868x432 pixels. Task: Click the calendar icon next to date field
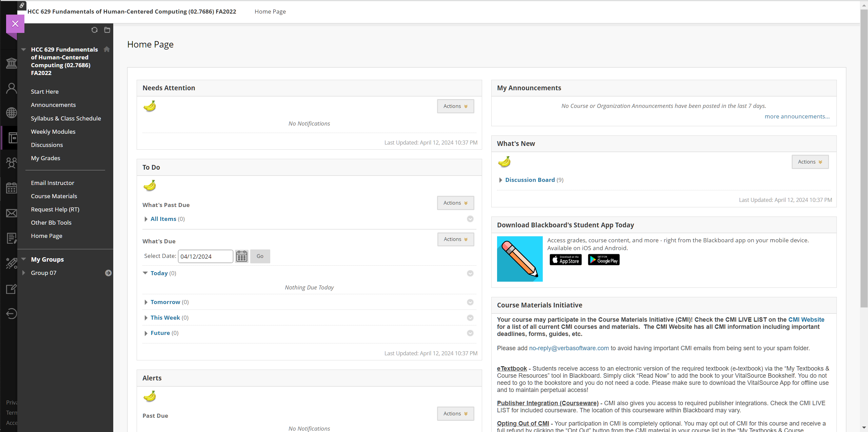coord(242,256)
